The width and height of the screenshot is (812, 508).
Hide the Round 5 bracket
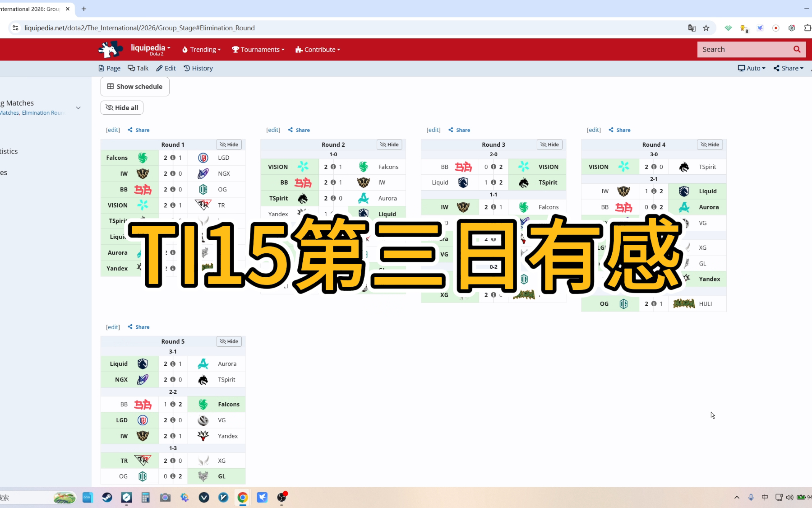coord(229,341)
